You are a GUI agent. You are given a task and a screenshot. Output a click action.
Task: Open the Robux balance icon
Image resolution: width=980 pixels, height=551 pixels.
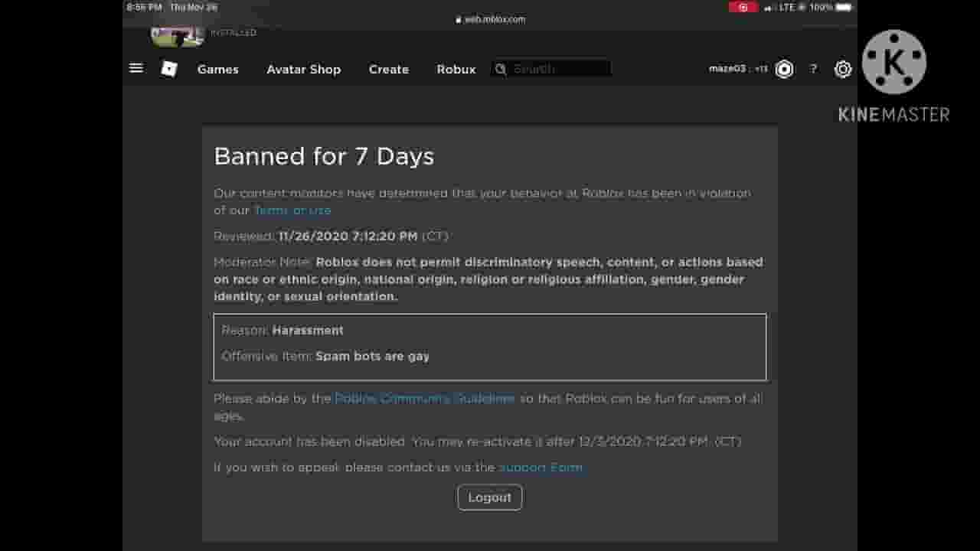point(785,69)
